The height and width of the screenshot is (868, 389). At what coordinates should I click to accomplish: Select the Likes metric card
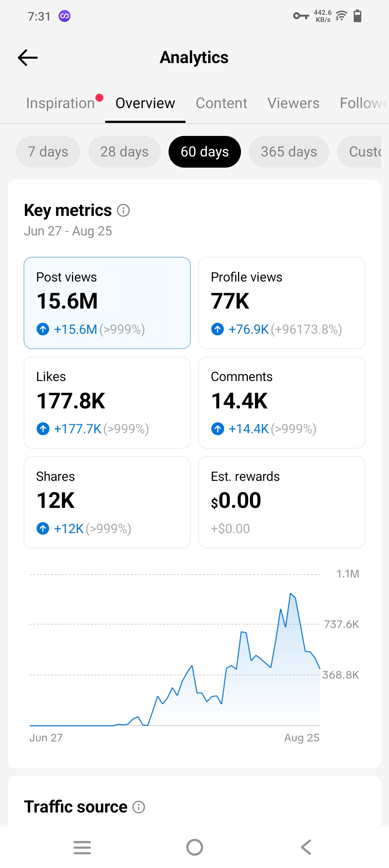pos(107,403)
